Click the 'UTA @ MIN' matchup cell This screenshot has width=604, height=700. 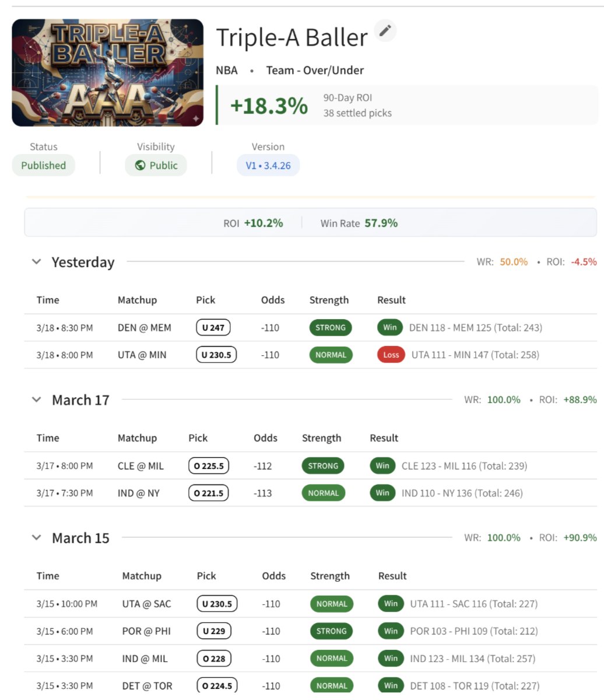click(x=142, y=355)
